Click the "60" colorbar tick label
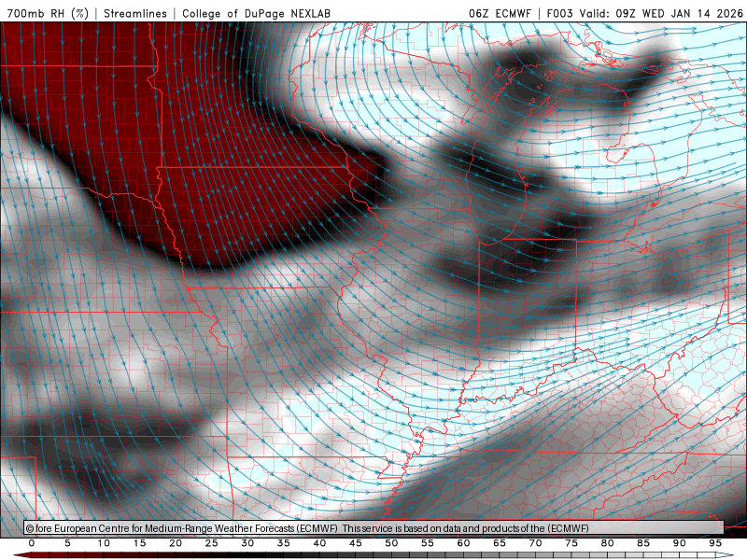This screenshot has width=747, height=560. pyautogui.click(x=463, y=543)
